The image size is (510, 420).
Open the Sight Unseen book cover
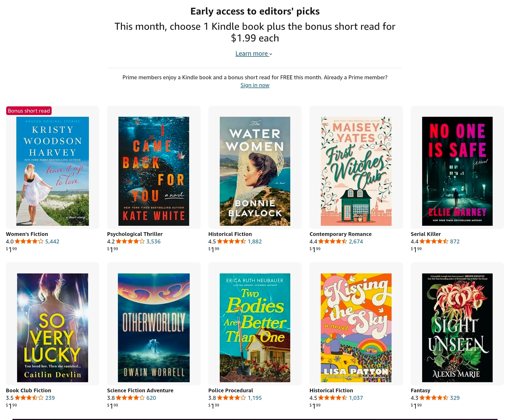click(x=457, y=327)
